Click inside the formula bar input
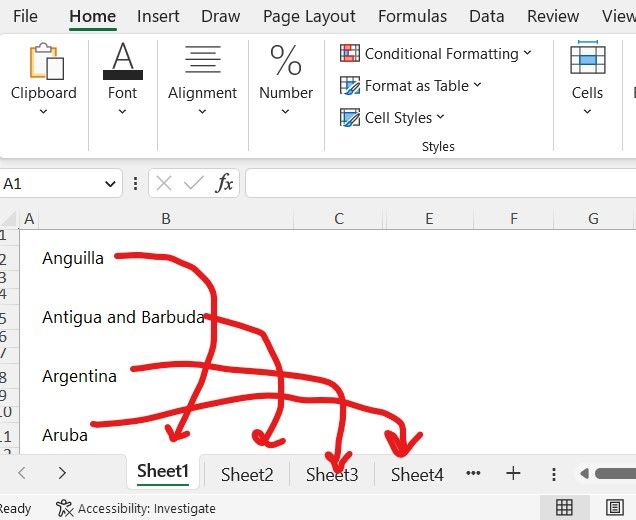This screenshot has height=520, width=636. point(440,183)
